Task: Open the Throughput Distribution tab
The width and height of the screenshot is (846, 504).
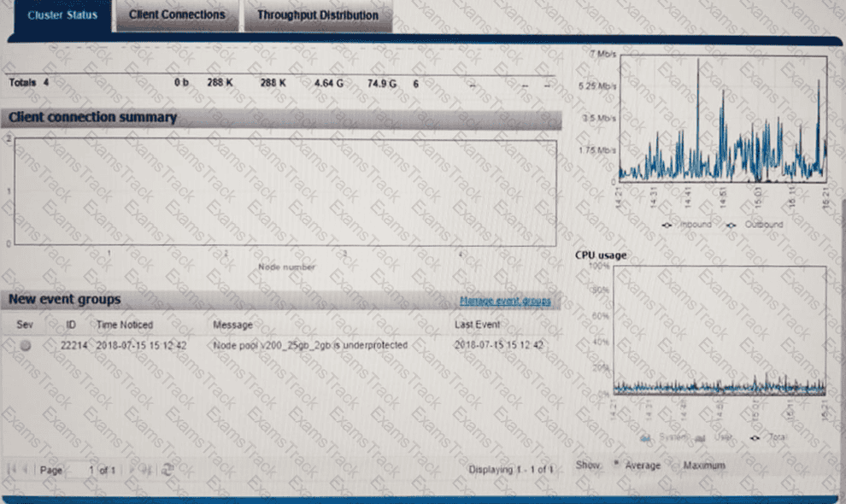Action: (317, 15)
